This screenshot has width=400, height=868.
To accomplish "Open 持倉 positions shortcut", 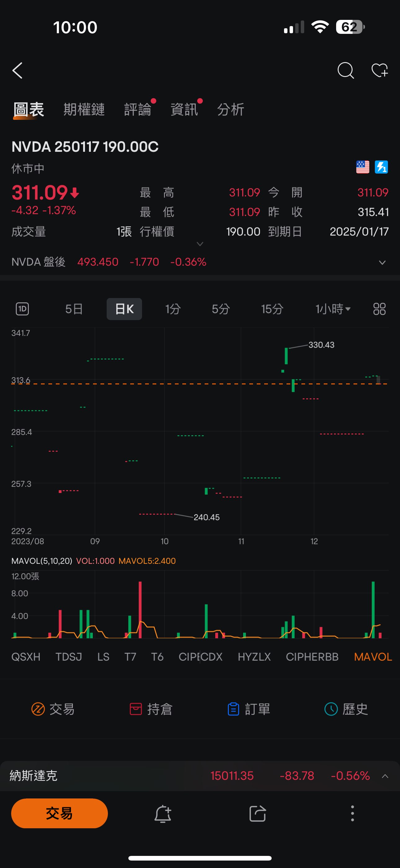I will [151, 709].
